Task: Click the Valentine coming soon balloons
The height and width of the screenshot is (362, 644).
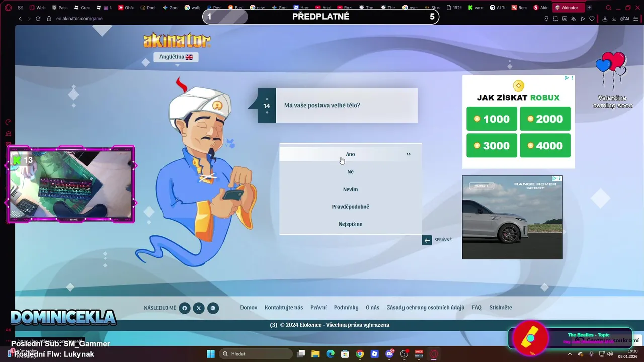Action: click(x=612, y=80)
